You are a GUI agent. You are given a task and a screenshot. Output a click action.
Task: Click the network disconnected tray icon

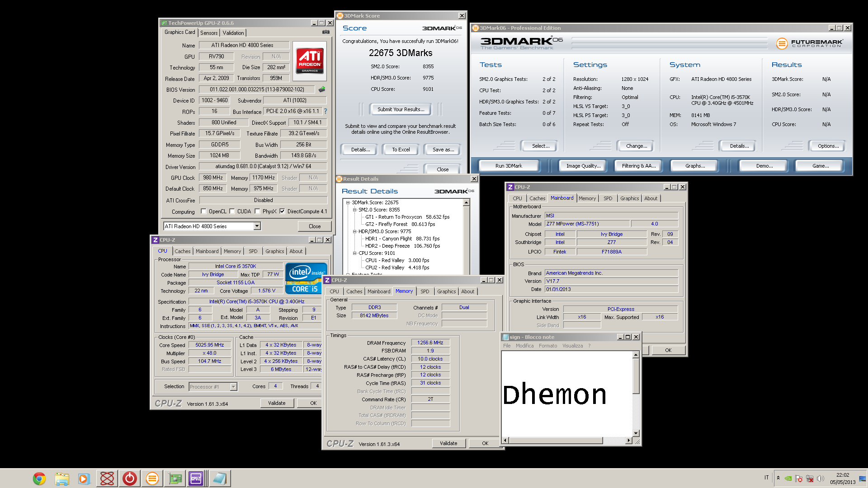810,479
